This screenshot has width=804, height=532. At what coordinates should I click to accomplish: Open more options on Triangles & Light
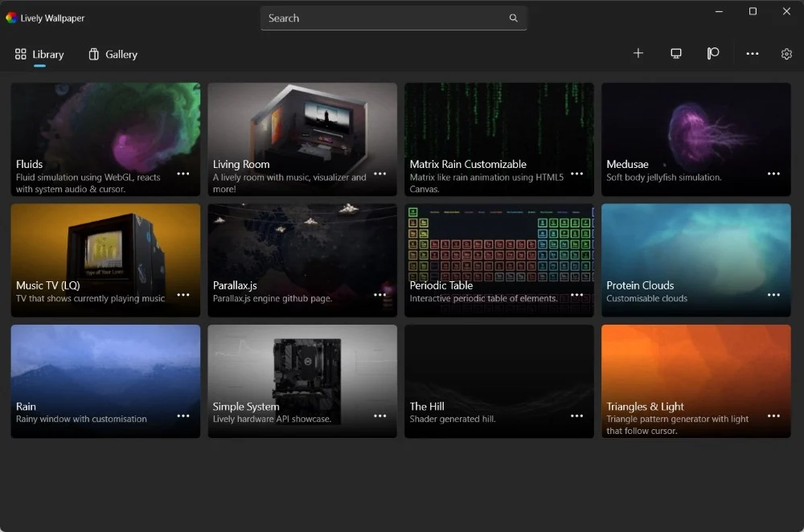pos(773,415)
